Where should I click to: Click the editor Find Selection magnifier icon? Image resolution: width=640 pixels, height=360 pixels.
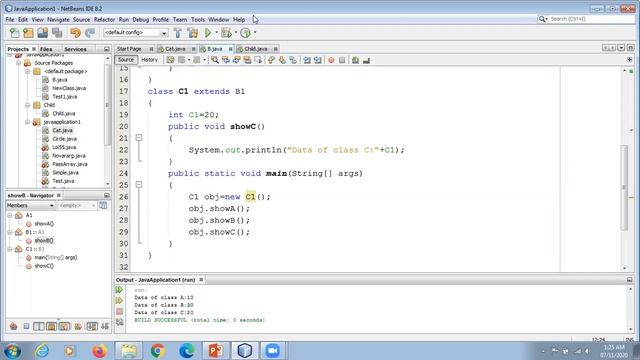click(x=215, y=60)
